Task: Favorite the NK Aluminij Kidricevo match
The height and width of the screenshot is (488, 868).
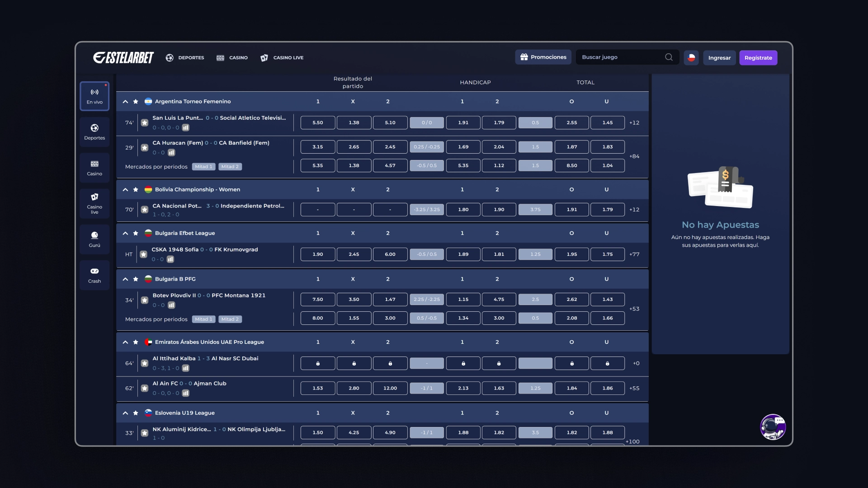Action: (x=145, y=433)
